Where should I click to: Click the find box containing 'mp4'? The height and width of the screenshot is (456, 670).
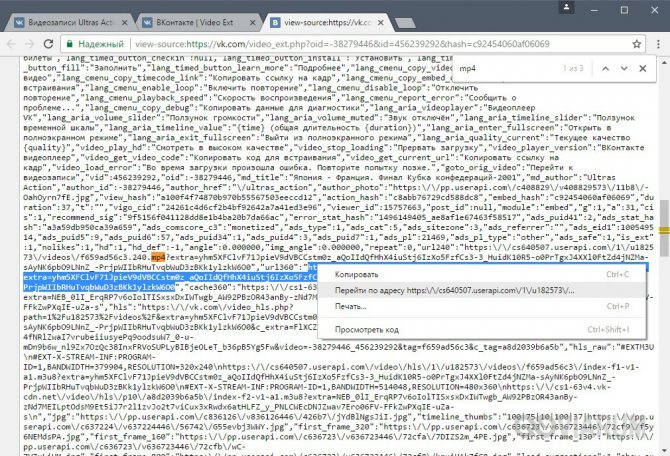pos(506,68)
